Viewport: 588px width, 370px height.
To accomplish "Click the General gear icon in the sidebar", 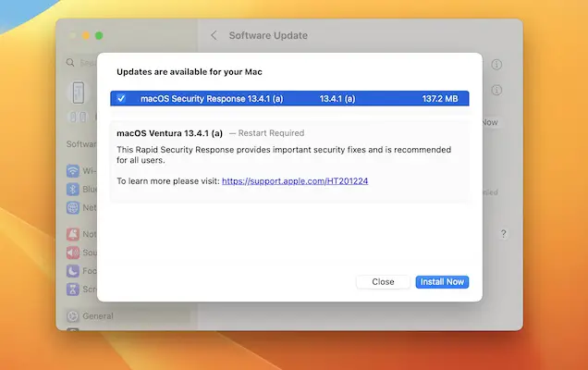I will pos(72,316).
